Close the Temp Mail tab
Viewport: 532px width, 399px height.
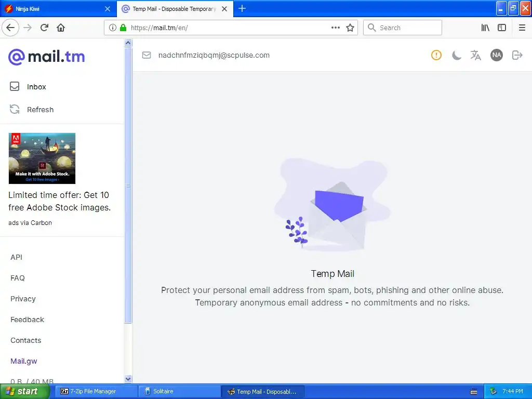tap(224, 9)
